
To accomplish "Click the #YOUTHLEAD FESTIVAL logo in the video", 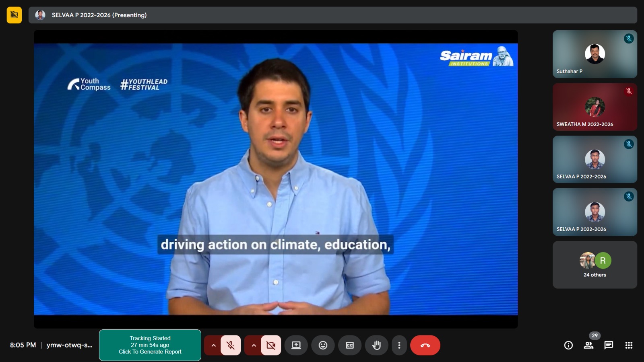I will pyautogui.click(x=144, y=84).
